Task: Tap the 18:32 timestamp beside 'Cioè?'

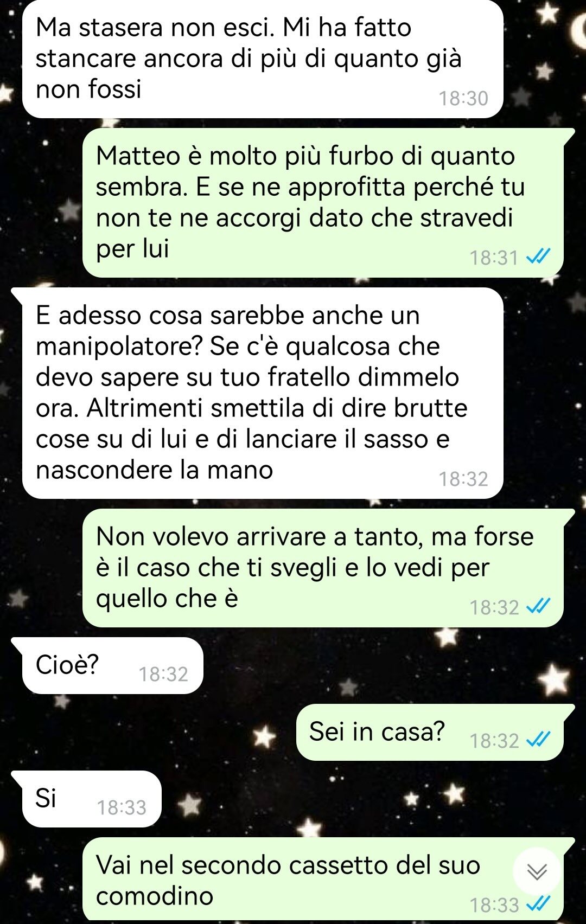Action: point(163,674)
